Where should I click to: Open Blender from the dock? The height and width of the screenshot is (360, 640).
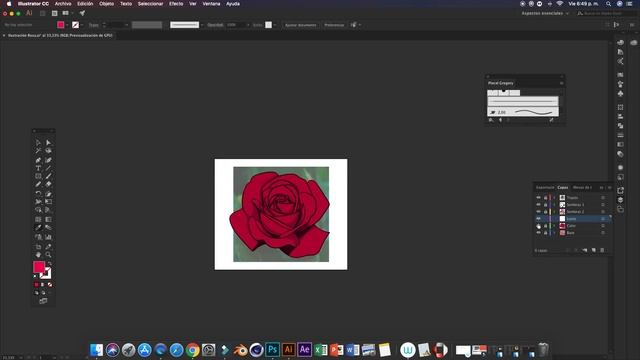point(240,350)
